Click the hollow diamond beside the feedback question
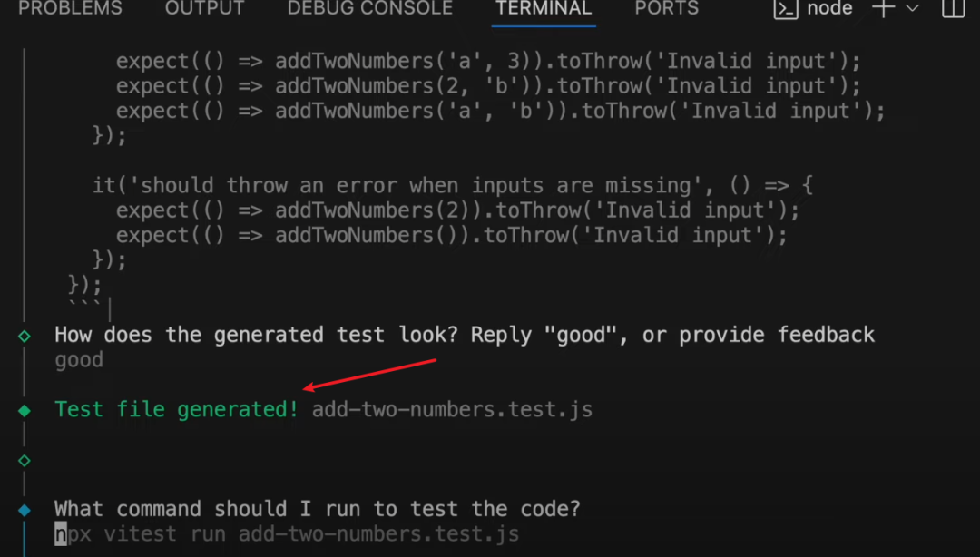The image size is (980, 557). click(24, 336)
